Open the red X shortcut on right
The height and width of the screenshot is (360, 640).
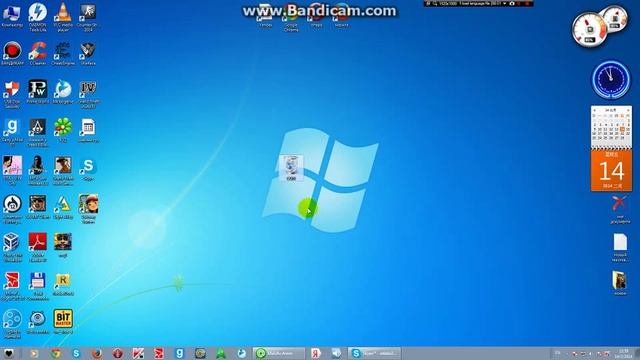pos(620,209)
